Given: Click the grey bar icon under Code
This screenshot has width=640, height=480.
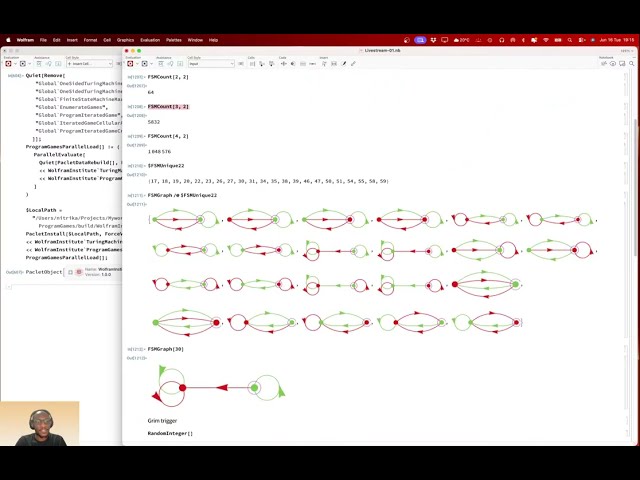Looking at the screenshot, I should tap(303, 64).
